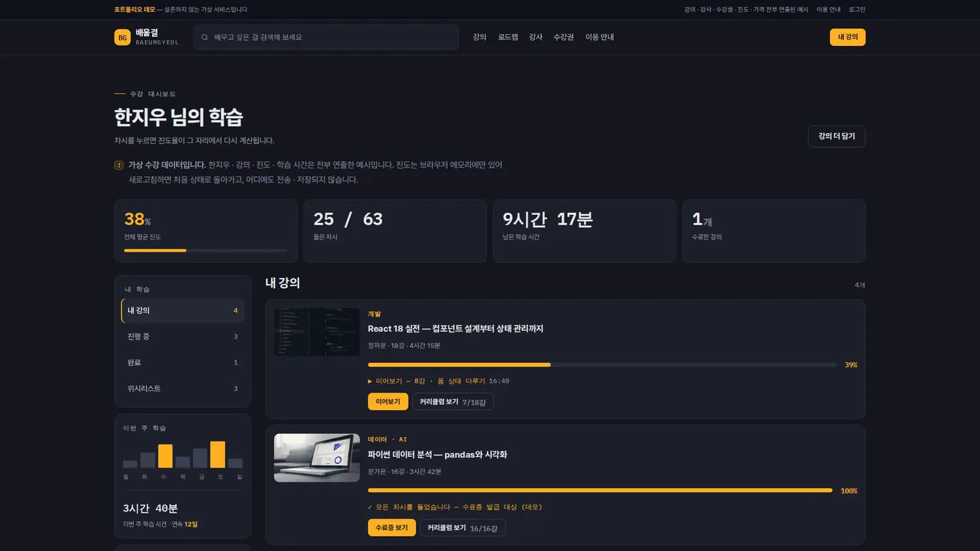Click the 39% progress label
Viewport: 980px width, 551px height.
[851, 365]
